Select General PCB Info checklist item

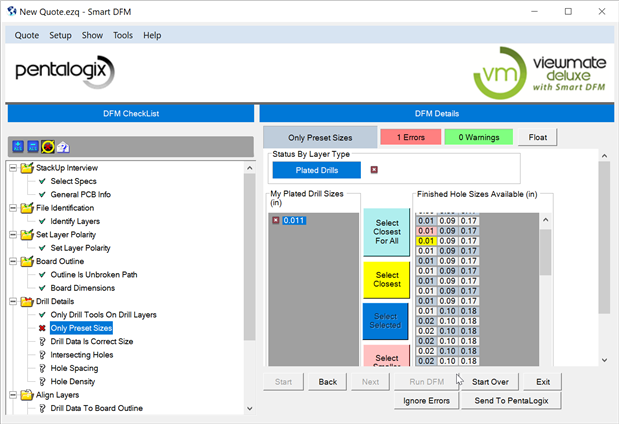[81, 195]
